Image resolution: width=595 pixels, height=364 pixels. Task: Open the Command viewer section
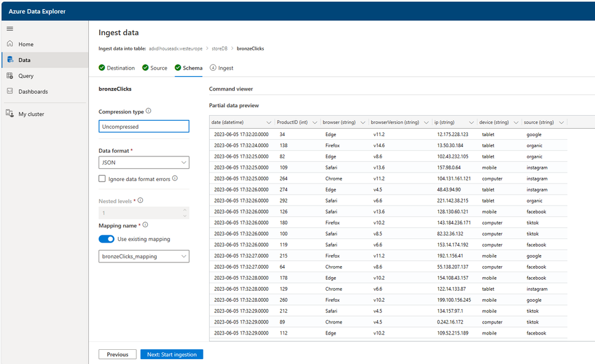pos(231,89)
